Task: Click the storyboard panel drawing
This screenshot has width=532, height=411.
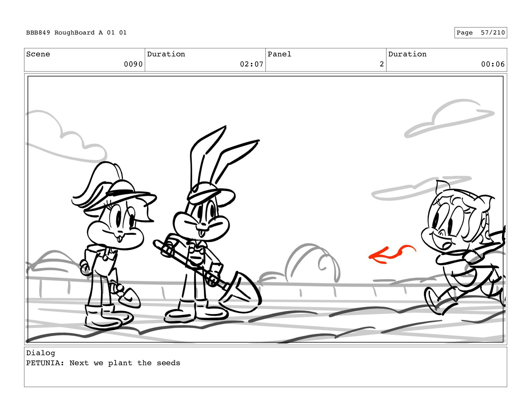Action: coord(265,209)
